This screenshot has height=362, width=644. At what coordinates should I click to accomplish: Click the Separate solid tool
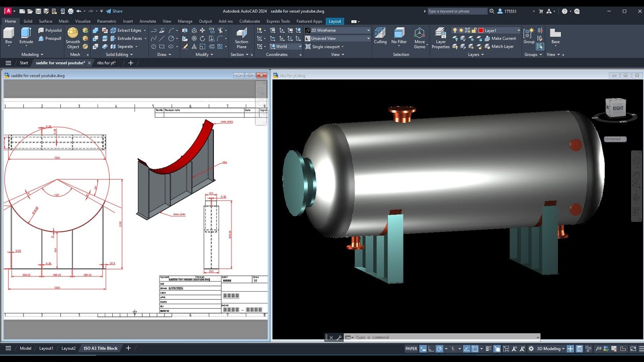click(122, 46)
